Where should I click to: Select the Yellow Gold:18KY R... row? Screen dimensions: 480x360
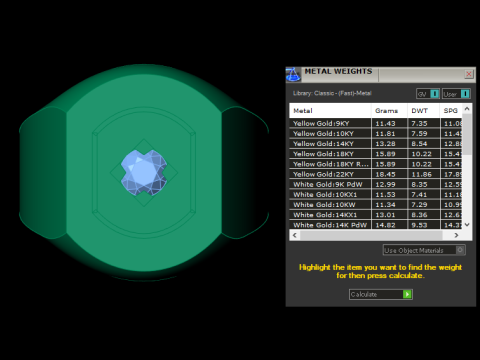click(376, 164)
